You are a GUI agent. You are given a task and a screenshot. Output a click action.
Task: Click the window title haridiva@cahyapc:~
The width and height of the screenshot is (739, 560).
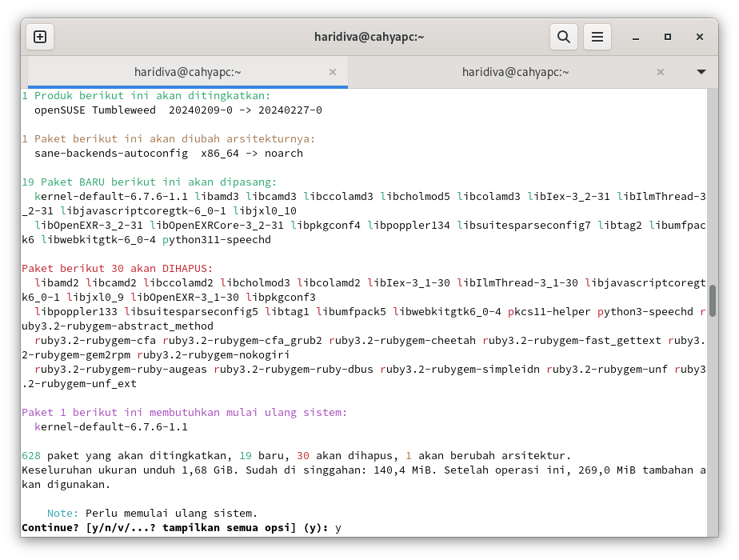point(369,37)
